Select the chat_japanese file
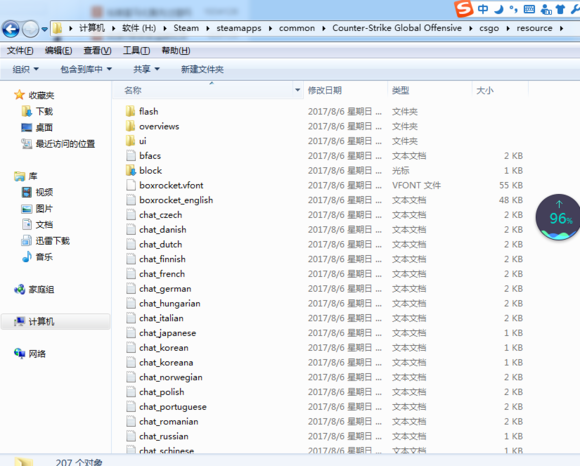The height and width of the screenshot is (466, 580). [168, 333]
